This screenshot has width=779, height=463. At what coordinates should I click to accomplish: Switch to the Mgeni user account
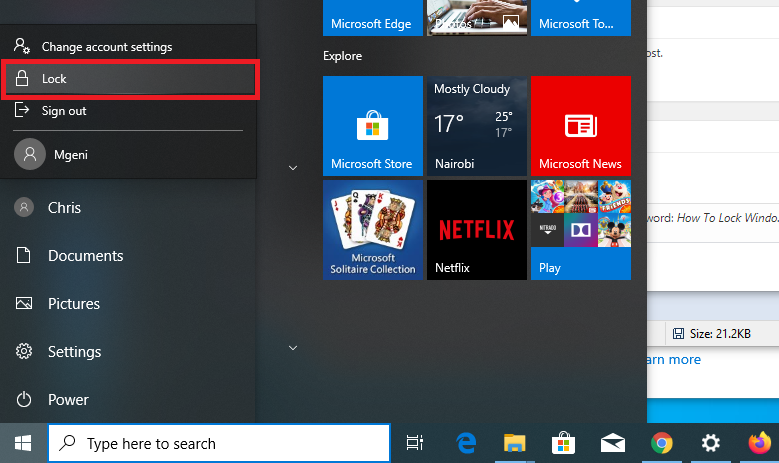tap(128, 154)
